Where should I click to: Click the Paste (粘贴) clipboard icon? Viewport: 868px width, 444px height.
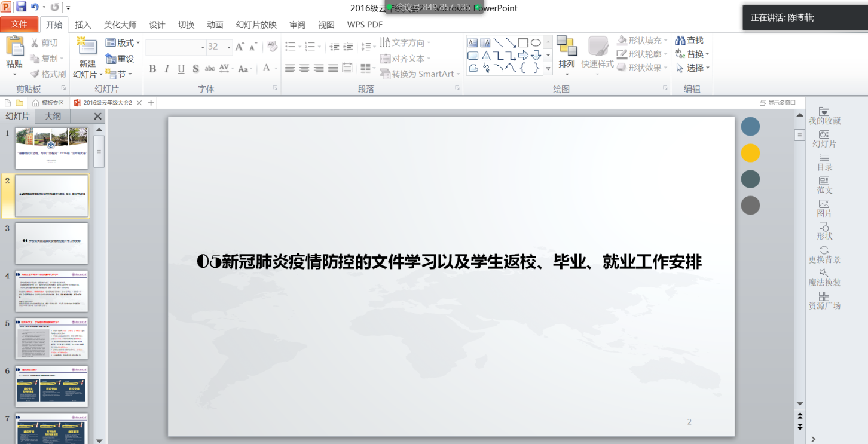click(x=14, y=47)
